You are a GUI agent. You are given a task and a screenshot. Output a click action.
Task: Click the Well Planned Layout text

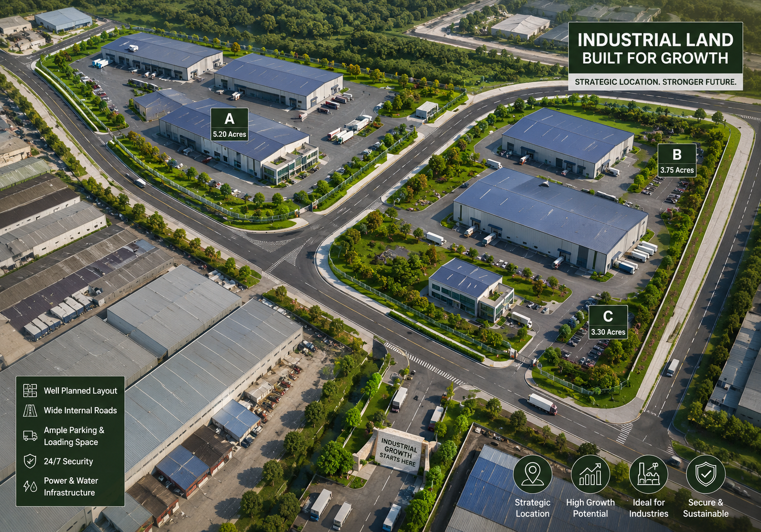(x=80, y=391)
